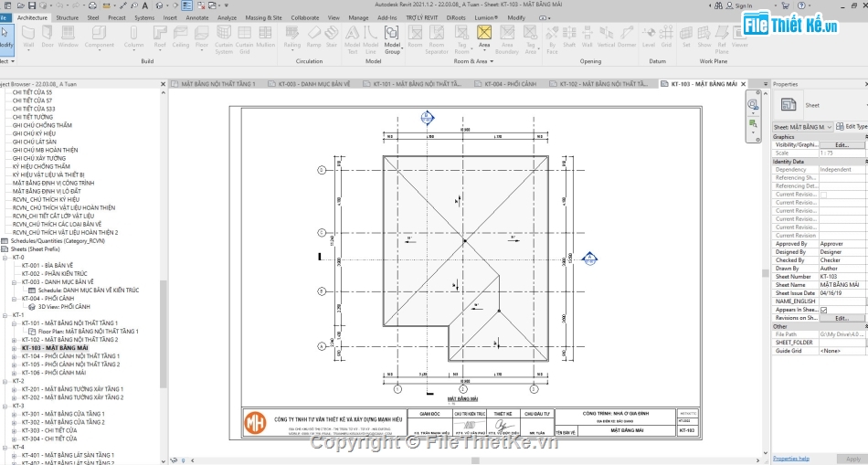Switch to the Manage ribbon tab
This screenshot has height=465, width=868.
pos(358,17)
